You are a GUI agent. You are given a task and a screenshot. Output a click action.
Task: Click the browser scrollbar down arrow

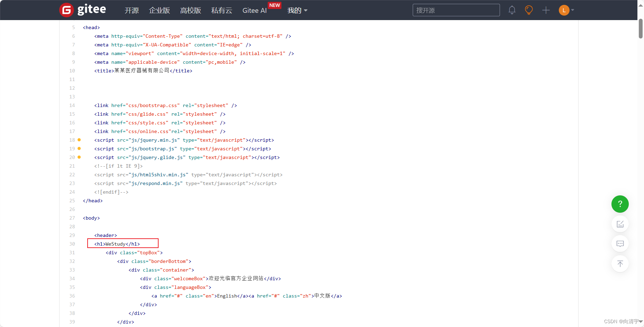tap(641, 321)
